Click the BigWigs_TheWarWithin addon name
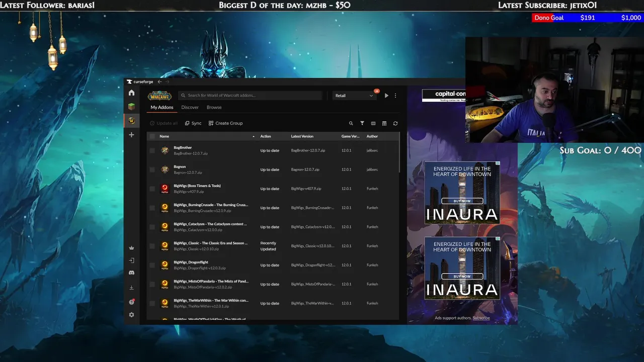 211,300
